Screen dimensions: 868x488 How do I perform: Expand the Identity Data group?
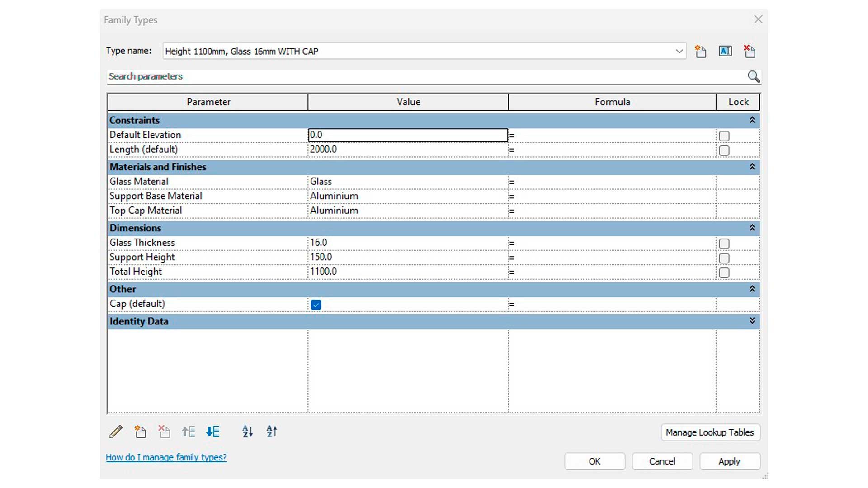pos(752,321)
